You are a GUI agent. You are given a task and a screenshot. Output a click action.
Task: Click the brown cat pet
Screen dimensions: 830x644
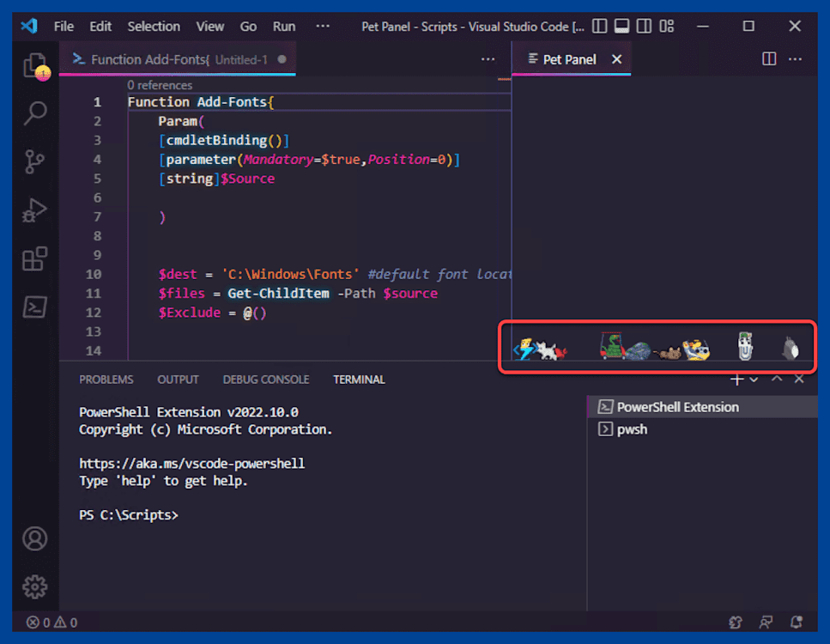[669, 353]
